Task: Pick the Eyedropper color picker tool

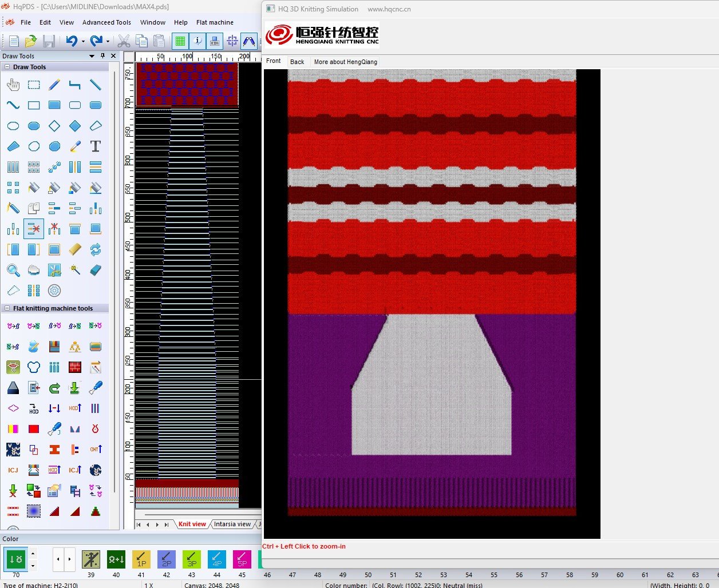Action: click(x=75, y=146)
